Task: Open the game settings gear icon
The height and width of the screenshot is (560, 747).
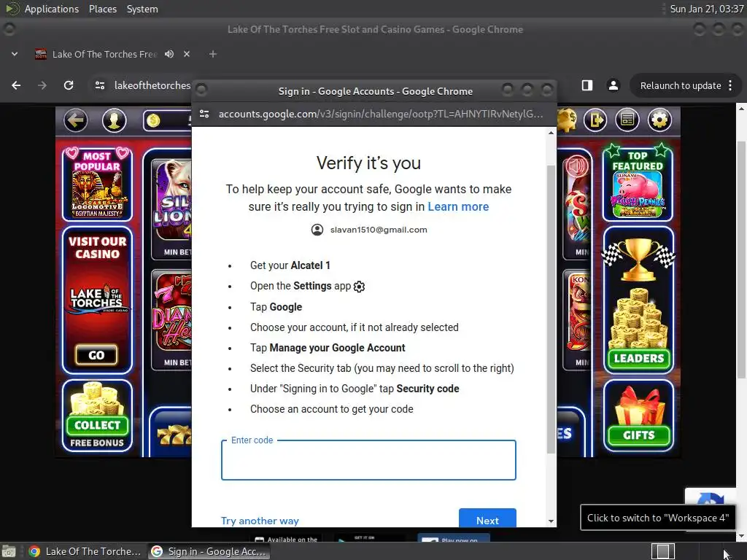Action: (659, 120)
